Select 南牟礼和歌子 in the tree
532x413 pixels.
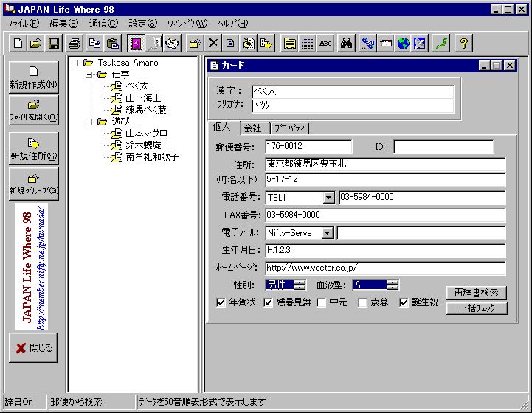tap(152, 157)
